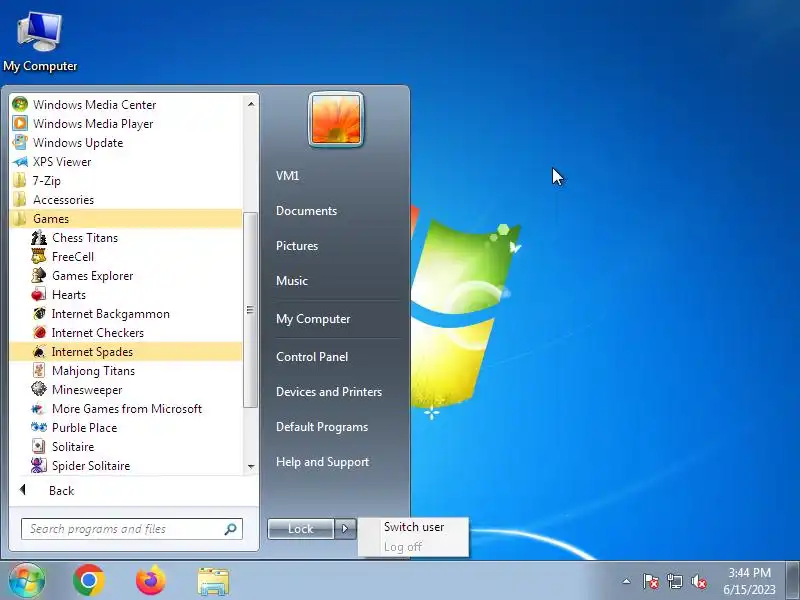The height and width of the screenshot is (600, 800).
Task: Launch Google Chrome from the taskbar
Action: pyautogui.click(x=89, y=581)
